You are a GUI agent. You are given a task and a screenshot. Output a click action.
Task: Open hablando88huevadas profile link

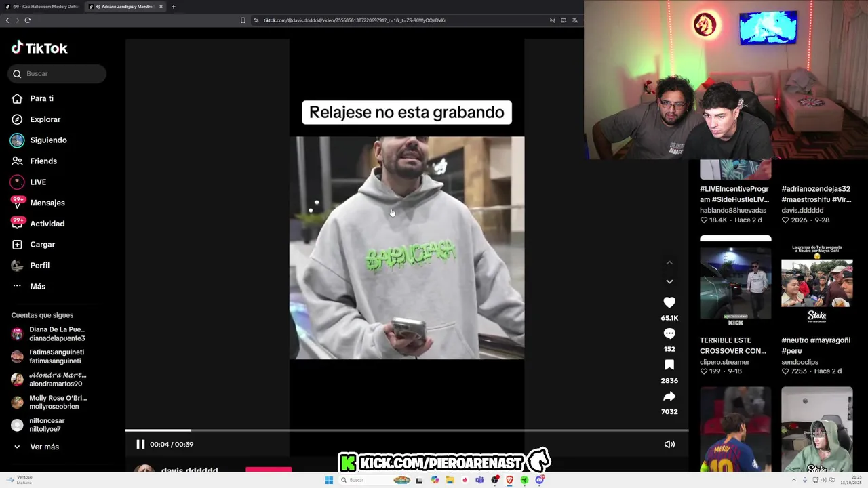pos(733,211)
